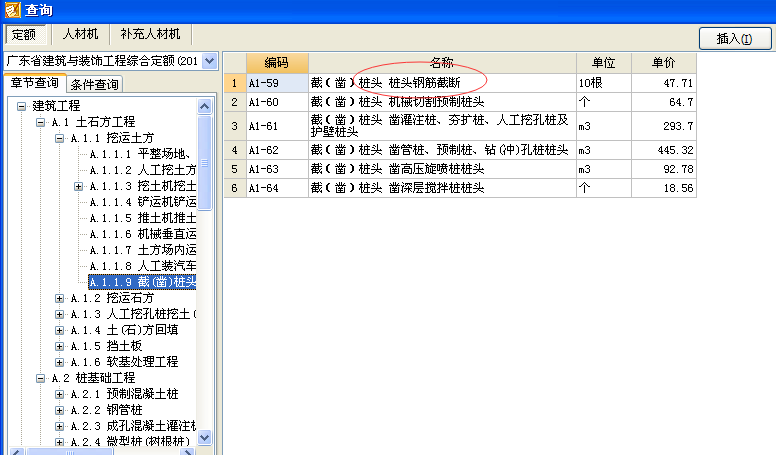The width and height of the screenshot is (776, 455).
Task: Switch to the 人材机 tab
Action: (x=80, y=34)
